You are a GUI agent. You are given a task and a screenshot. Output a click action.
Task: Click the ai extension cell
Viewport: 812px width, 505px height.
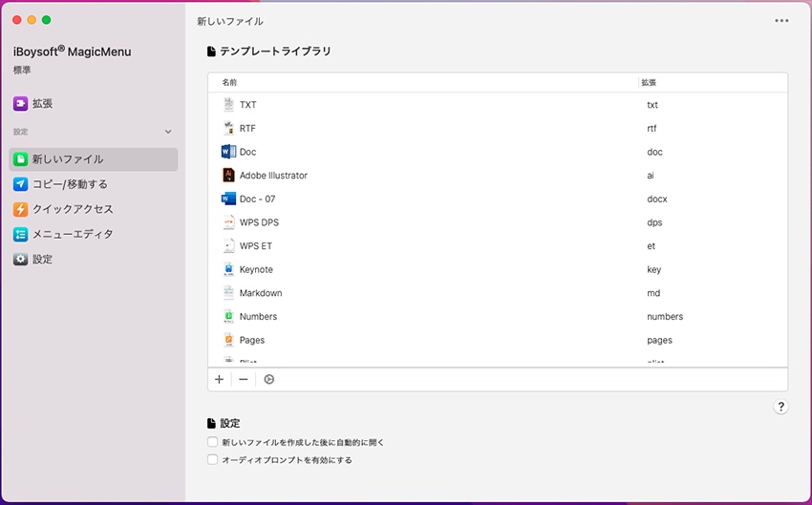(x=651, y=176)
